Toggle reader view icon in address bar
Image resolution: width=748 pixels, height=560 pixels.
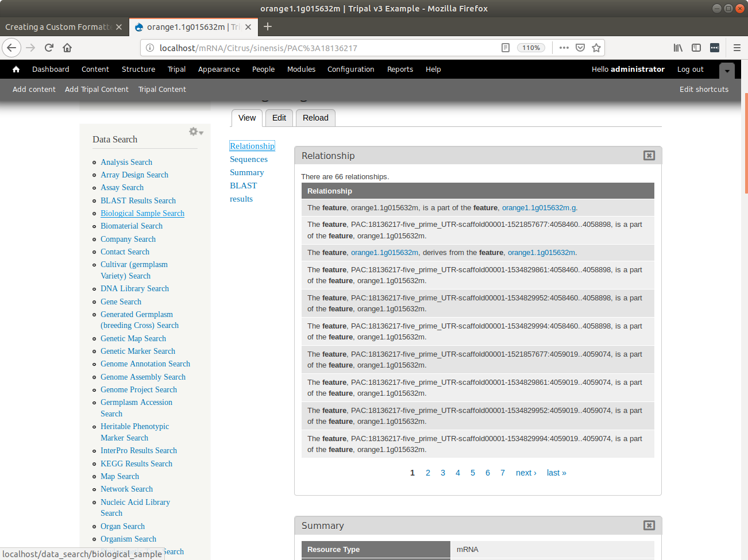pyautogui.click(x=506, y=48)
